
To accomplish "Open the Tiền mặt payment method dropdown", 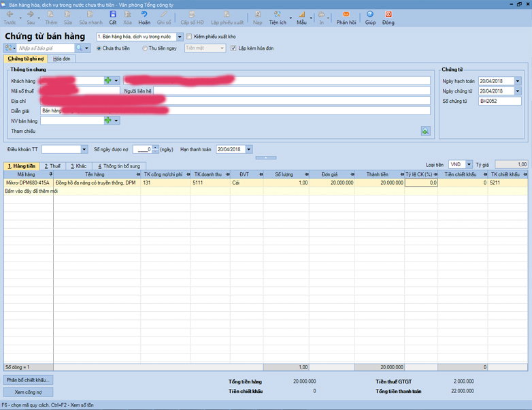I will [222, 48].
